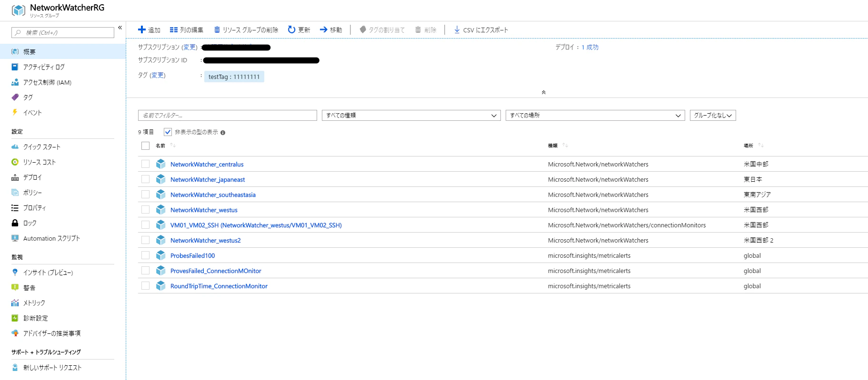Screen dimensions: 868x380
Task: Click the インサイト lightbulb icon
Action: click(x=15, y=273)
